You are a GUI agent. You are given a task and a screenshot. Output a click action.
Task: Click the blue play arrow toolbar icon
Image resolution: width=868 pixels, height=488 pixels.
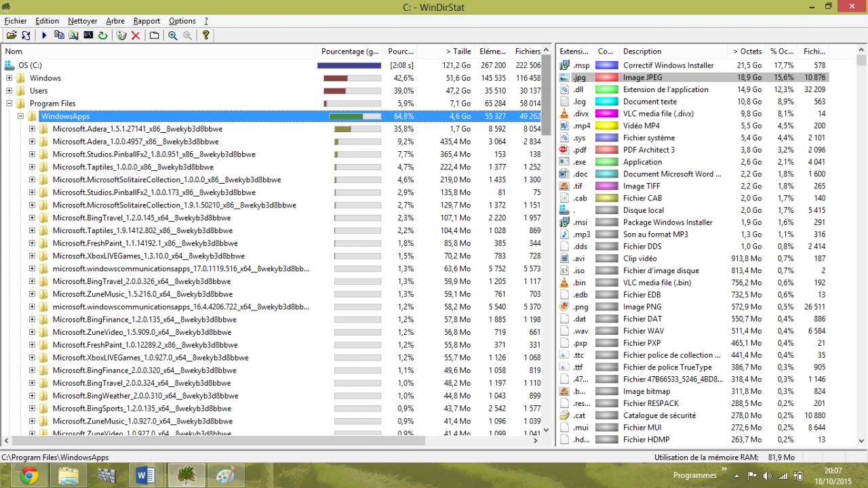point(44,35)
